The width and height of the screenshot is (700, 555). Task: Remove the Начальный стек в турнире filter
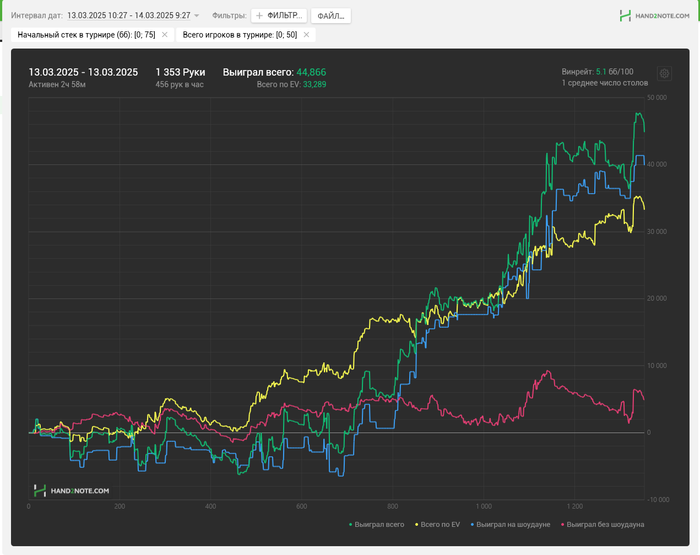165,35
